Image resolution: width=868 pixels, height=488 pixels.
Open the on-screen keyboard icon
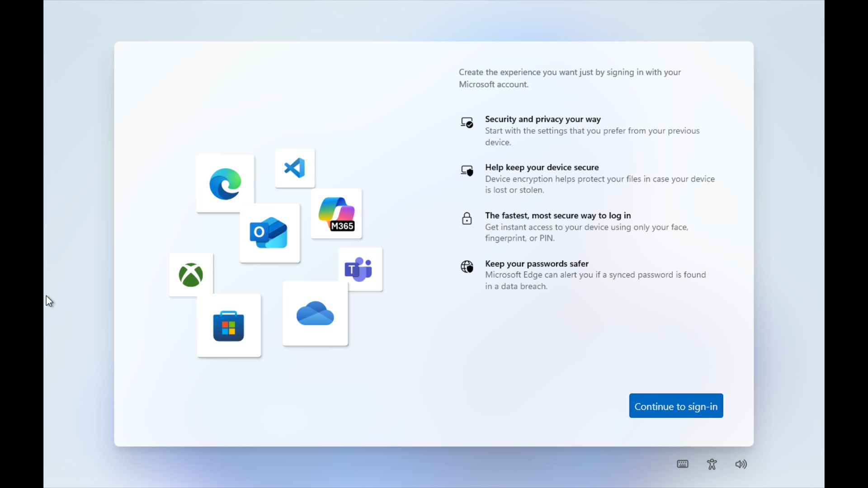tap(683, 464)
